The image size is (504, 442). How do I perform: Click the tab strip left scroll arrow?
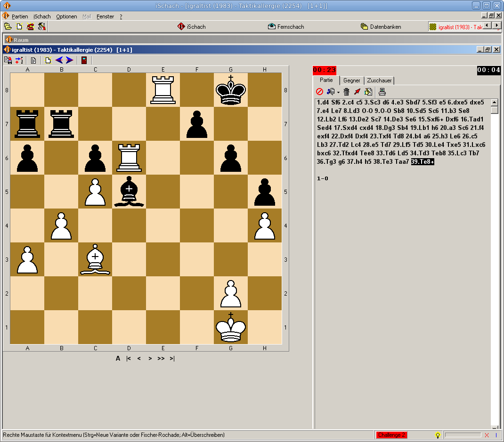click(488, 25)
